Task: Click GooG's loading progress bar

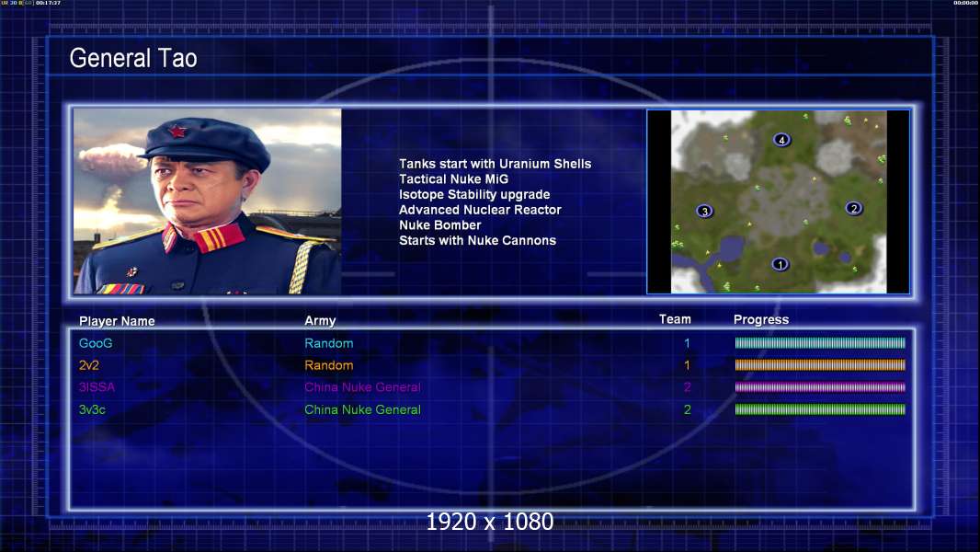Action: (820, 342)
